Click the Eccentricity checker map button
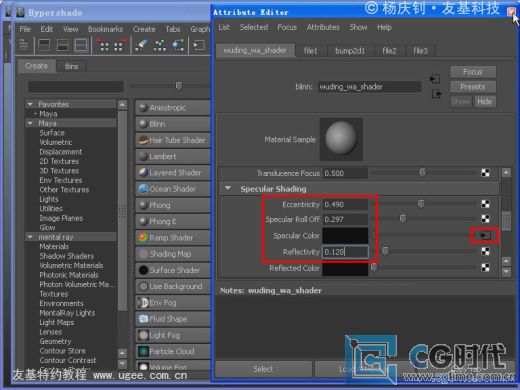The image size is (520, 390). (485, 204)
